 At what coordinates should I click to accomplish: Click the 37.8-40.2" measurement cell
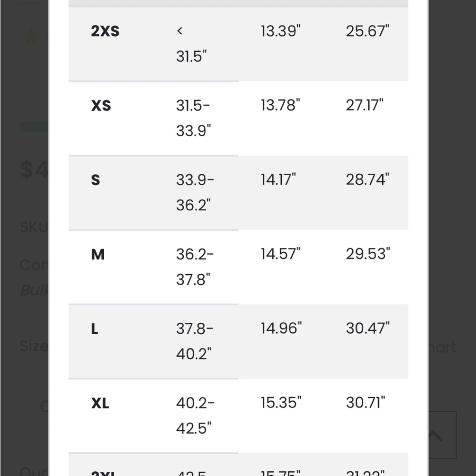pos(195,341)
